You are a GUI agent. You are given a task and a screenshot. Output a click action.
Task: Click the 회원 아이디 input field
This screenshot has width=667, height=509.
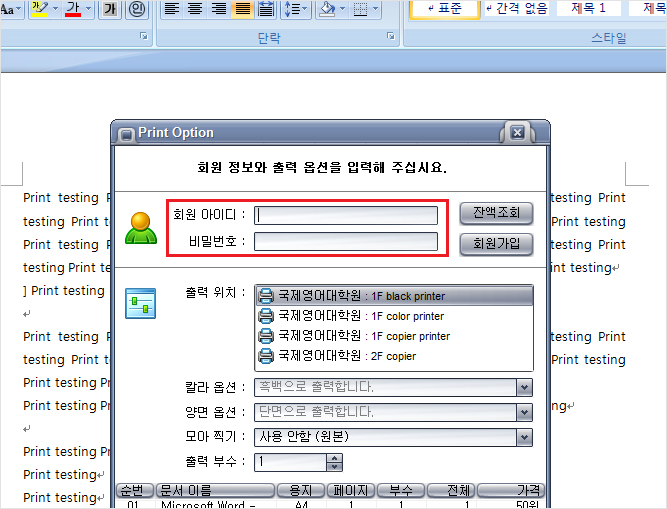[346, 215]
